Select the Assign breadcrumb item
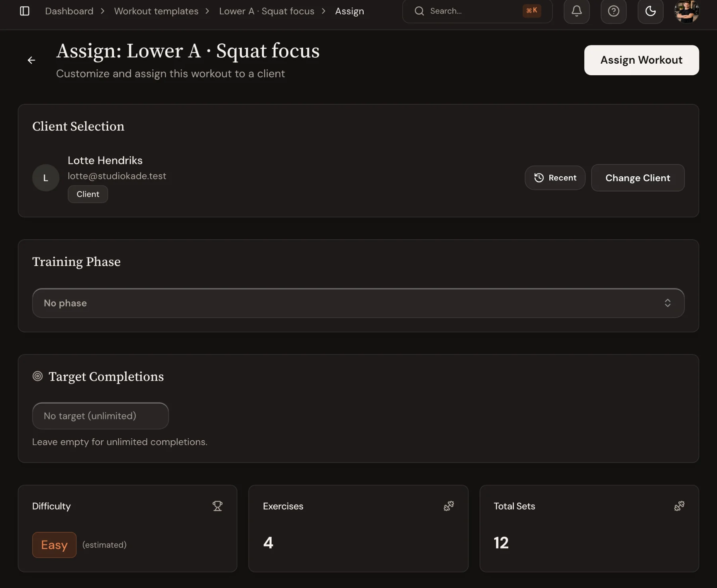 [349, 11]
